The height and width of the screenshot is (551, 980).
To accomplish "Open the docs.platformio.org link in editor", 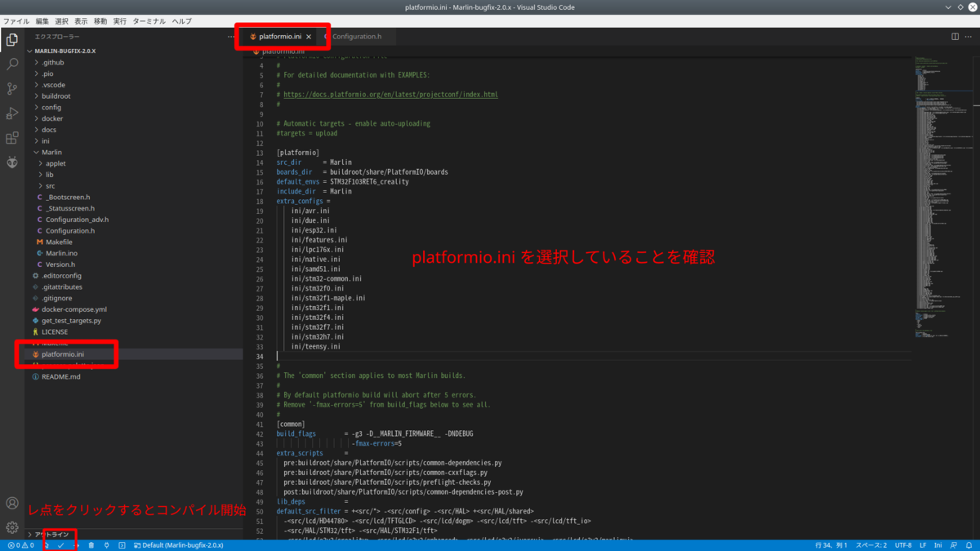I will tap(390, 95).
